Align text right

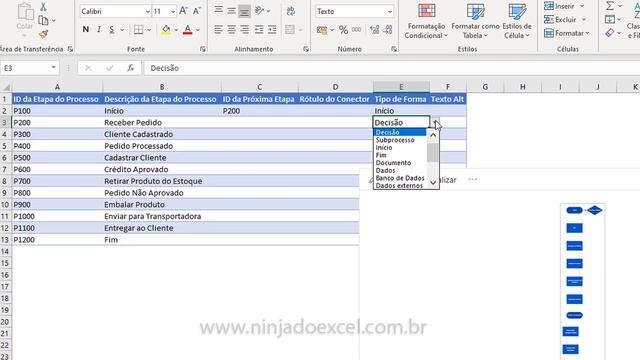click(244, 29)
